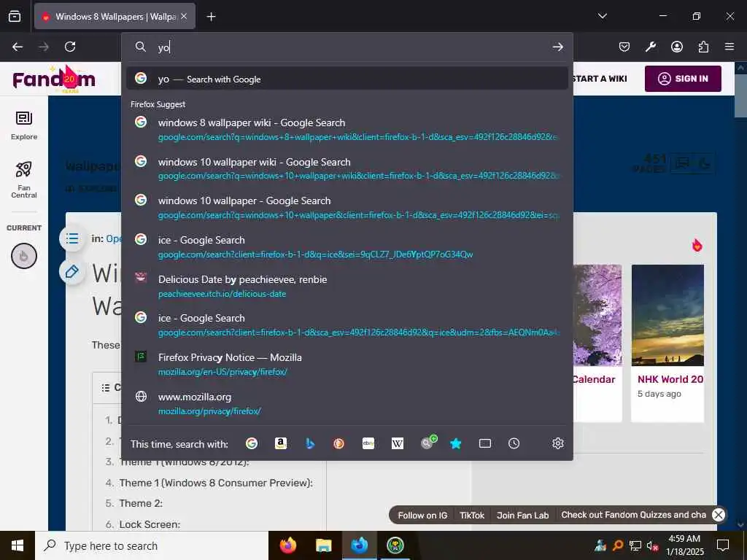Click the pencil edit page button

point(72,272)
